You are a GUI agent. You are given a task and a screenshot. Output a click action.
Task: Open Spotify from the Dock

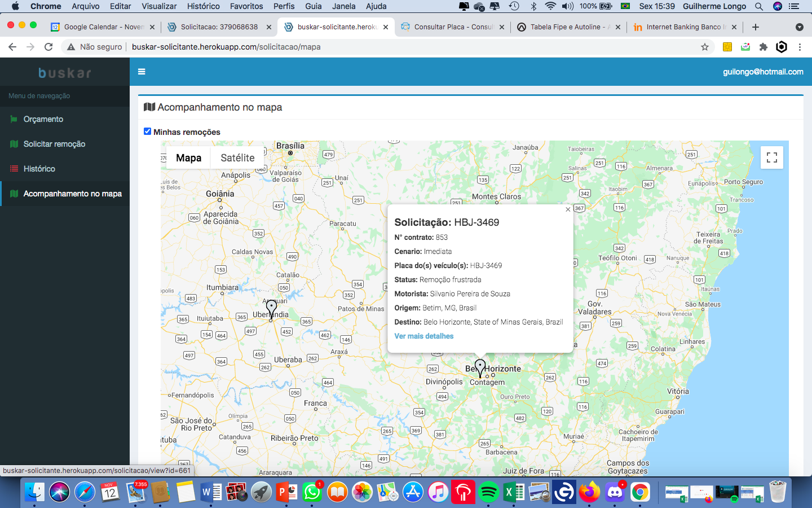pos(488,493)
